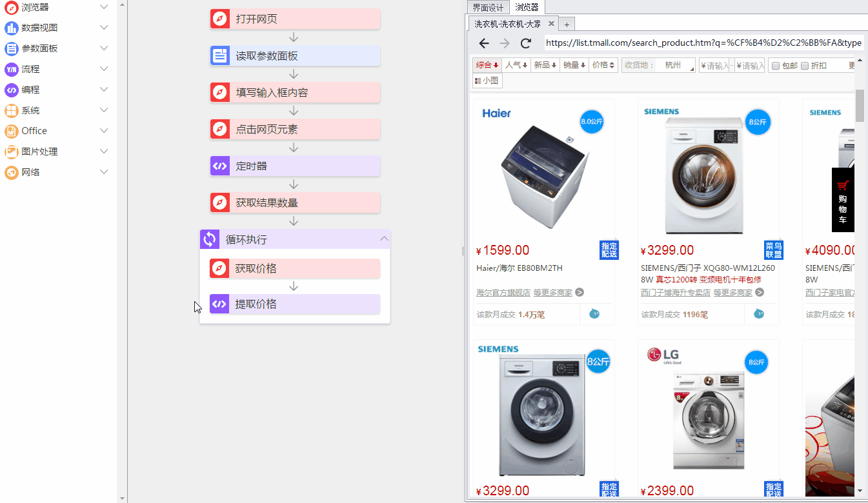
Task: Sort results by 价格
Action: (x=603, y=65)
